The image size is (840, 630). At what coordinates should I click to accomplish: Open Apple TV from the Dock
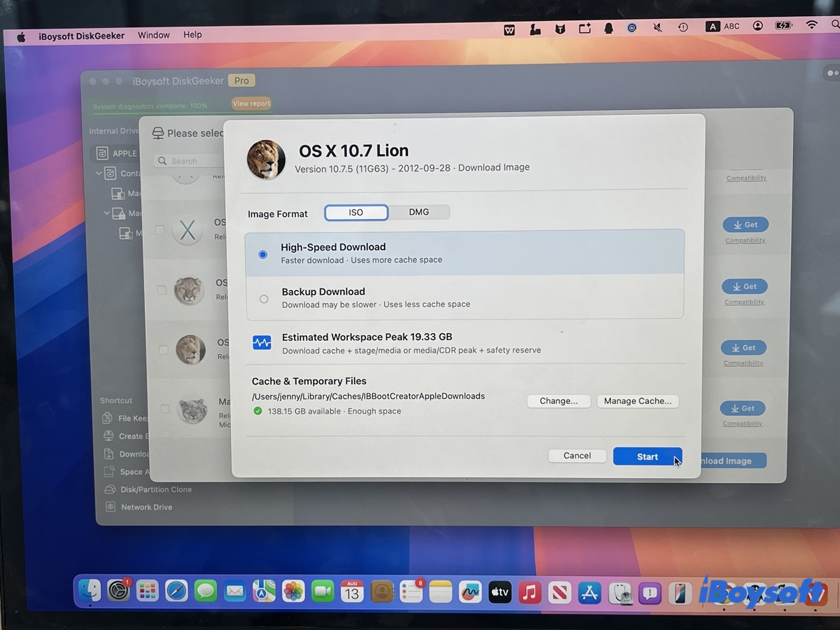(500, 593)
